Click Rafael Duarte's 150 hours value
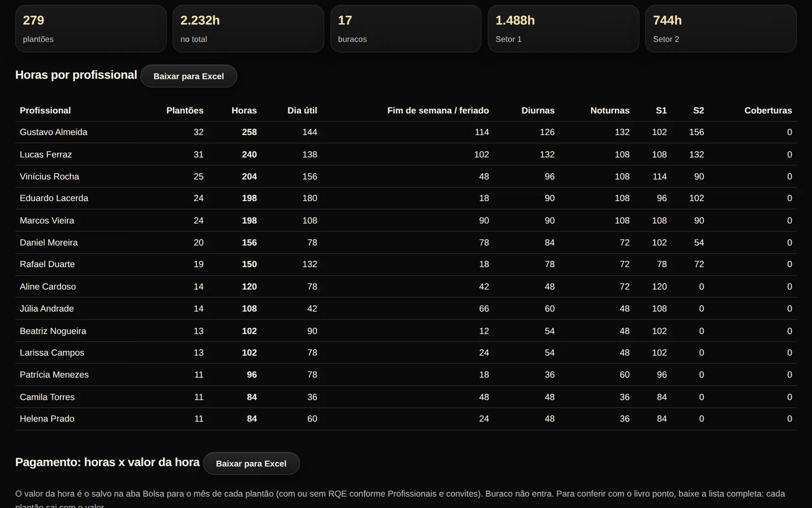 click(249, 264)
